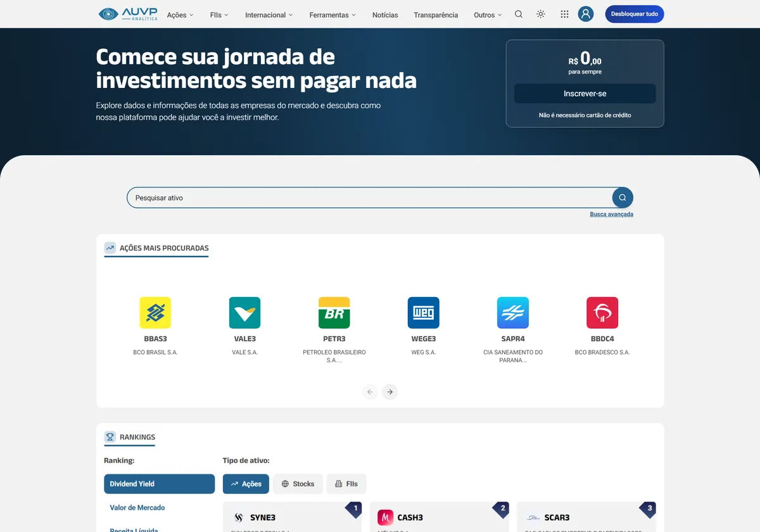
Task: Select the Dividend Yield ranking
Action: tap(159, 484)
